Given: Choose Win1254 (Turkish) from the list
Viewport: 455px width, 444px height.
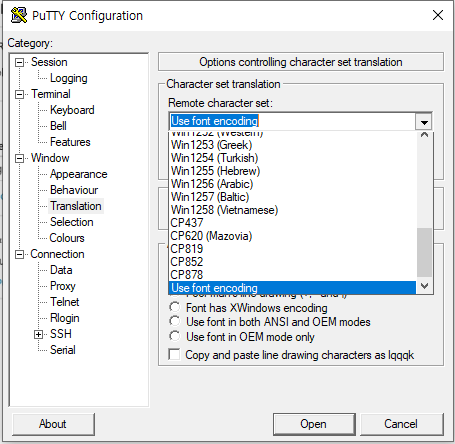Looking at the screenshot, I should click(x=293, y=158).
